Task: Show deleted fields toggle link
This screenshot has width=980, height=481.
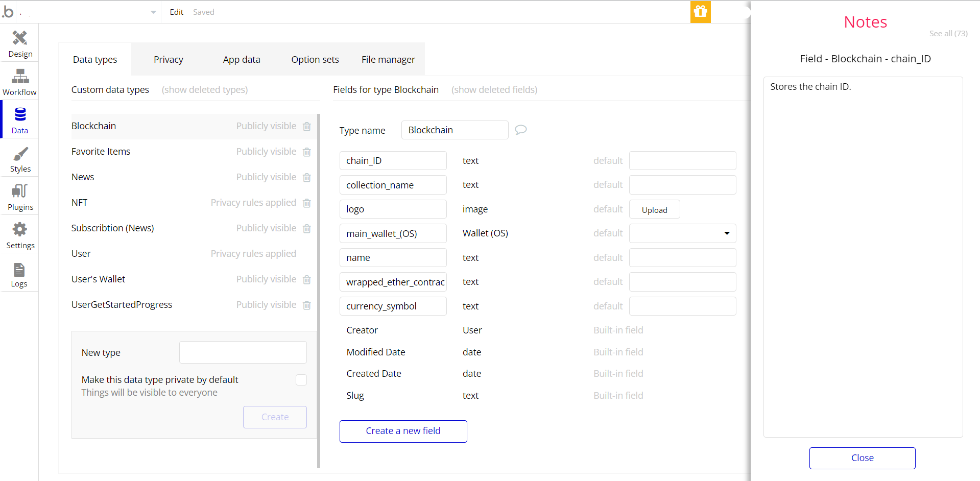Action: (494, 90)
